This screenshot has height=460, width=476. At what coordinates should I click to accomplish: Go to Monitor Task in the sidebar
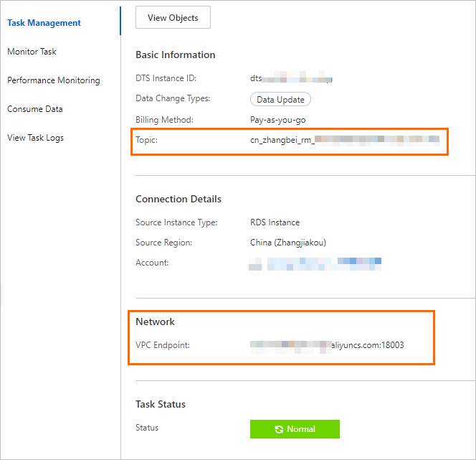pos(32,52)
